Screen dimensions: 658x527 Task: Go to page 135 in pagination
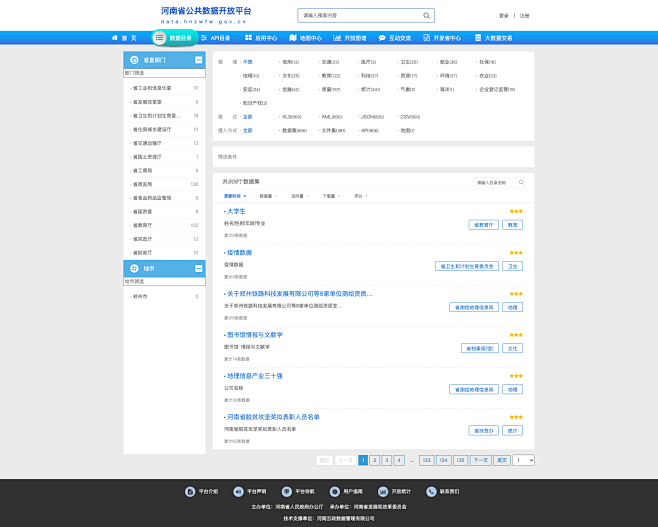point(460,460)
